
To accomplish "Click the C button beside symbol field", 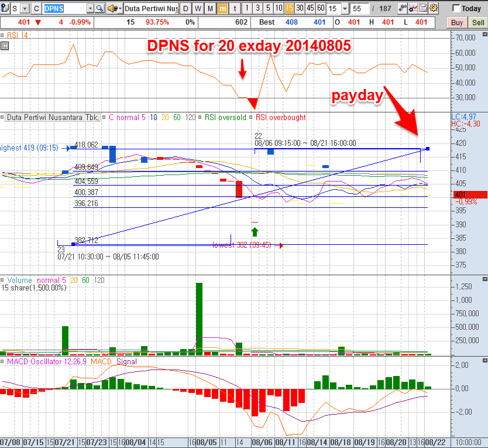I will 36,9.
